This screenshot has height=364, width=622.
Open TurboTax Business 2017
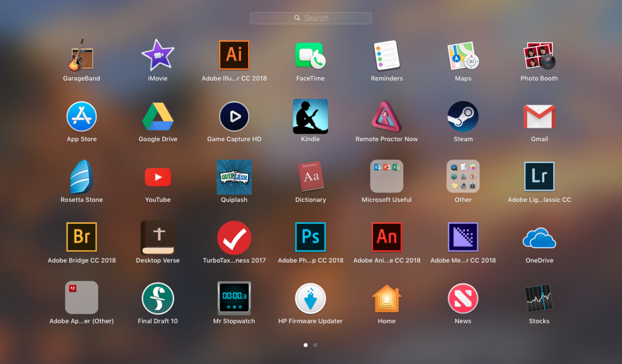[x=234, y=237]
